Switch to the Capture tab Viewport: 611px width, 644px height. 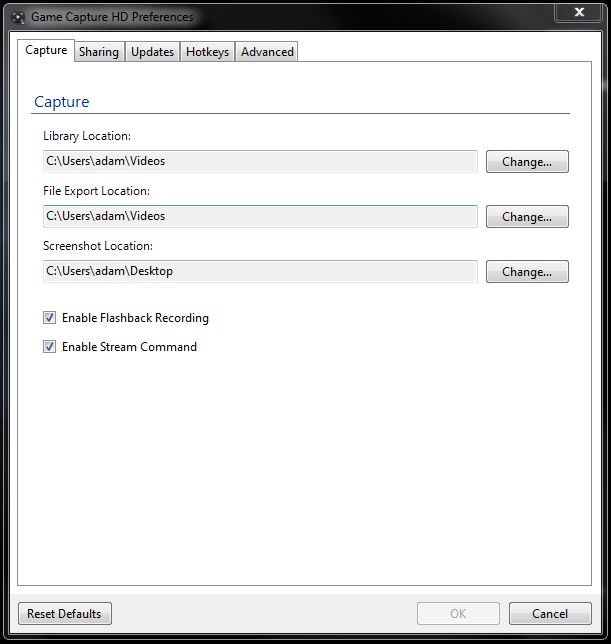46,50
